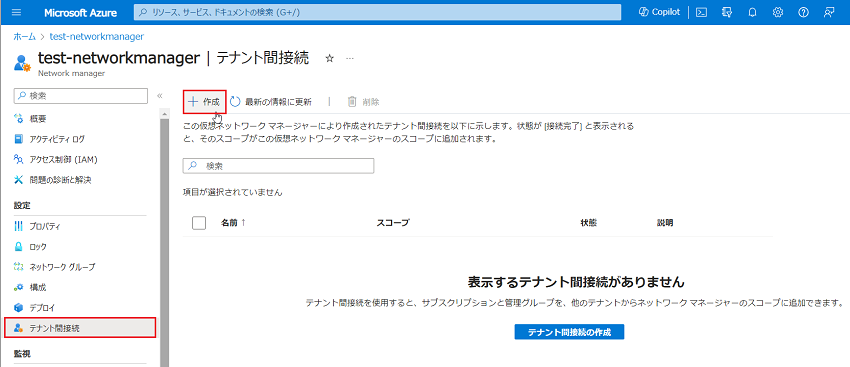This screenshot has width=850, height=367.
Task: Click the 説明 column header
Action: (665, 223)
